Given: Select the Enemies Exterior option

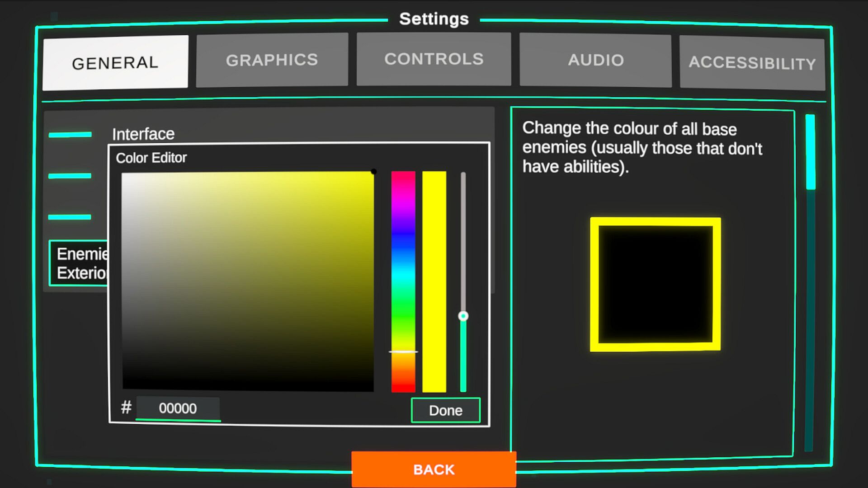Looking at the screenshot, I should [x=80, y=263].
